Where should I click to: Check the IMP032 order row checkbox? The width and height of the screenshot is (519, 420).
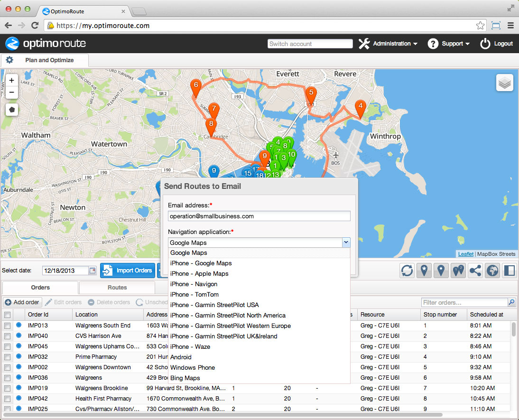pyautogui.click(x=7, y=357)
